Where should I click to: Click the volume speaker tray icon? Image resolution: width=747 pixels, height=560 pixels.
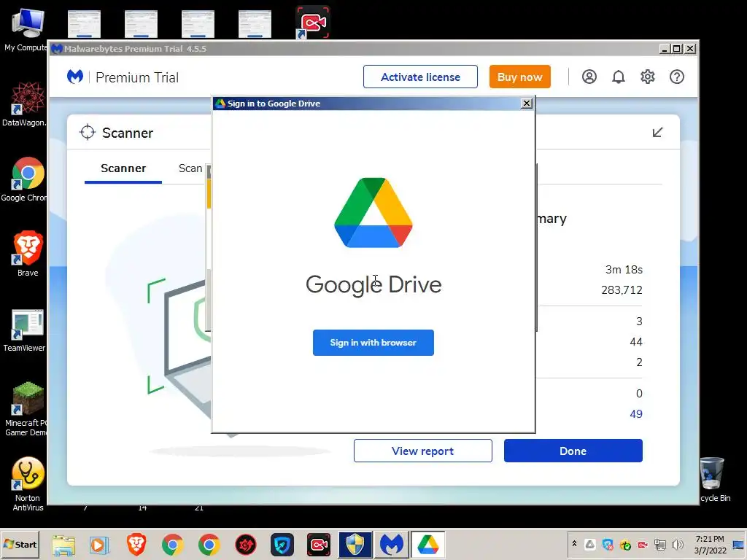[x=677, y=544]
